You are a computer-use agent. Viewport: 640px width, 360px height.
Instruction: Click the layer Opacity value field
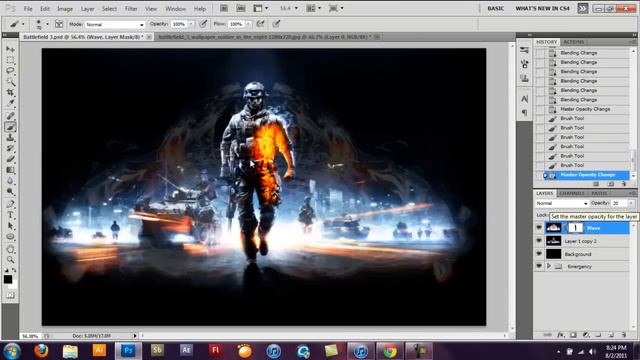pyautogui.click(x=620, y=203)
